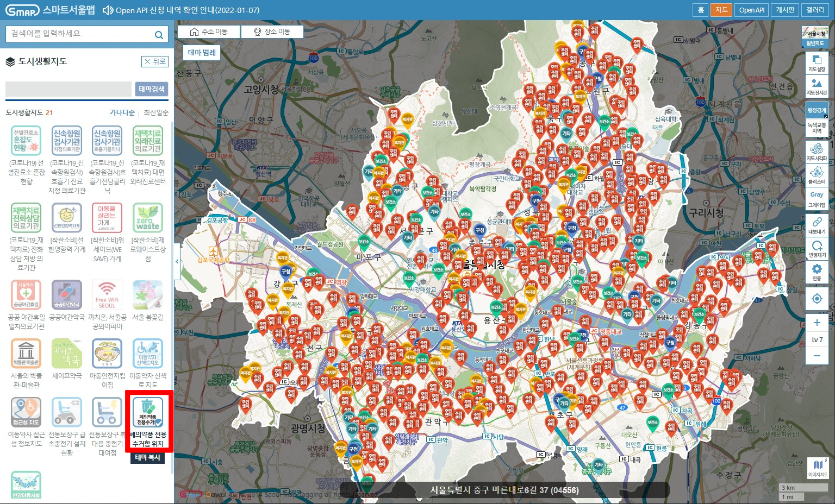Open the 전동보장구 휴대용 충전기 대여점 theme
The image size is (835, 504).
click(x=107, y=412)
